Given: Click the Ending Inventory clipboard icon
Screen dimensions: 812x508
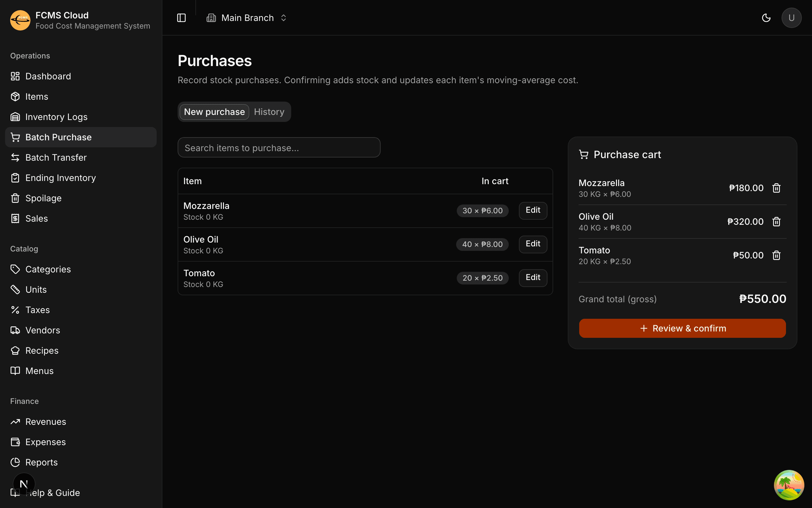Looking at the screenshot, I should (x=15, y=178).
